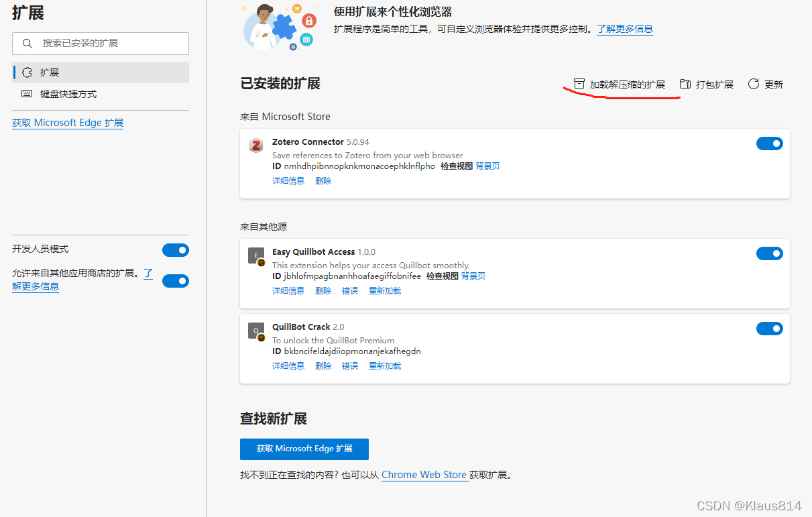Open 错误 for Easy Quillbot Access
Viewport: 812px width, 517px height.
coord(350,291)
